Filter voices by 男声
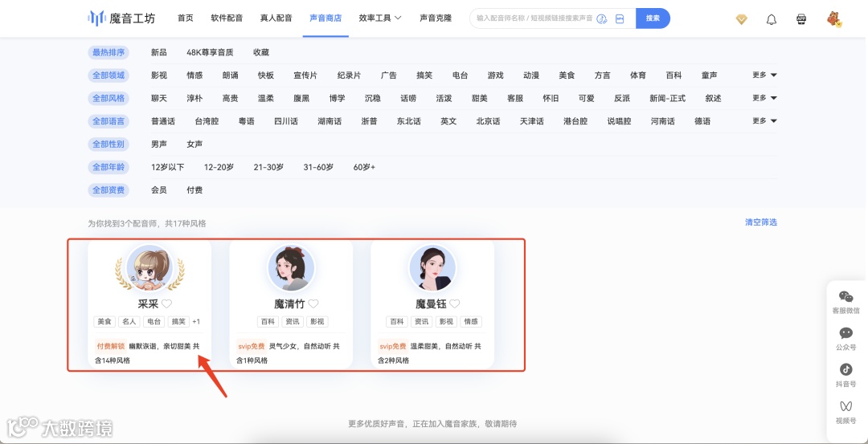The image size is (868, 444). (159, 145)
